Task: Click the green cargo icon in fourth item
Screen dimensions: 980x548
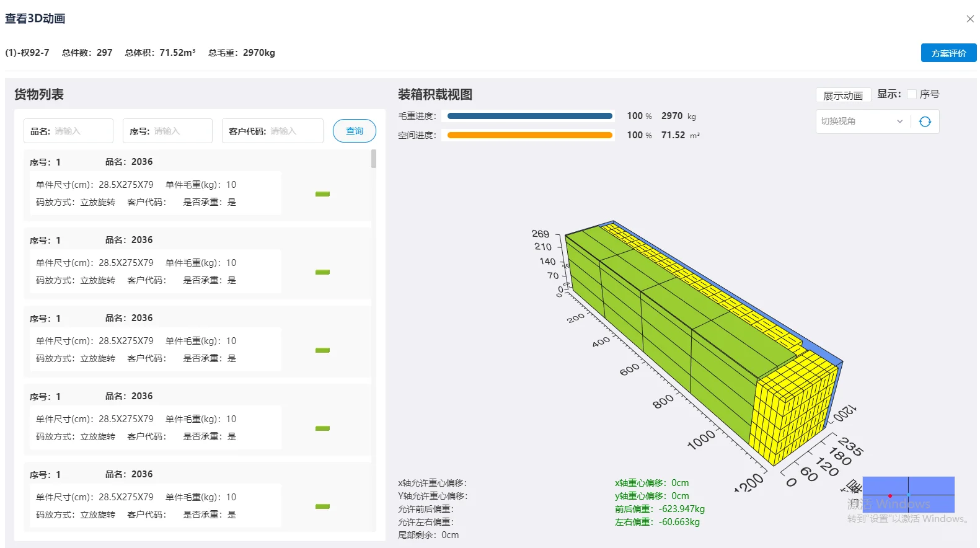Action: pyautogui.click(x=322, y=428)
